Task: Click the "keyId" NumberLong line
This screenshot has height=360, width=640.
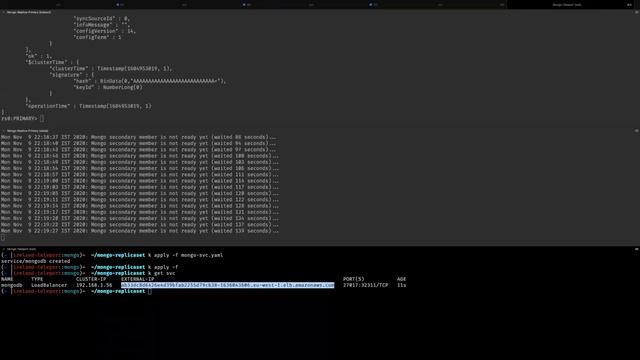Action: (x=108, y=87)
